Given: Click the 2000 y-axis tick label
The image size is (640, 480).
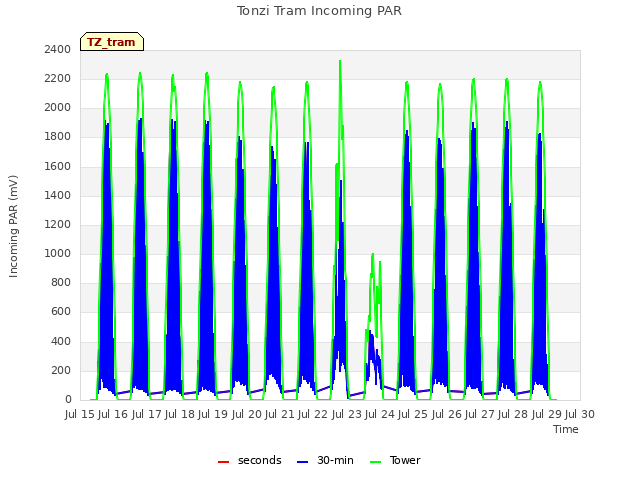Looking at the screenshot, I should tap(58, 108).
